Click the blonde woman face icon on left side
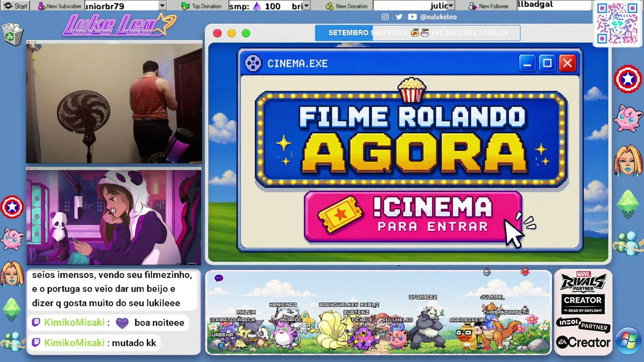 11,274
